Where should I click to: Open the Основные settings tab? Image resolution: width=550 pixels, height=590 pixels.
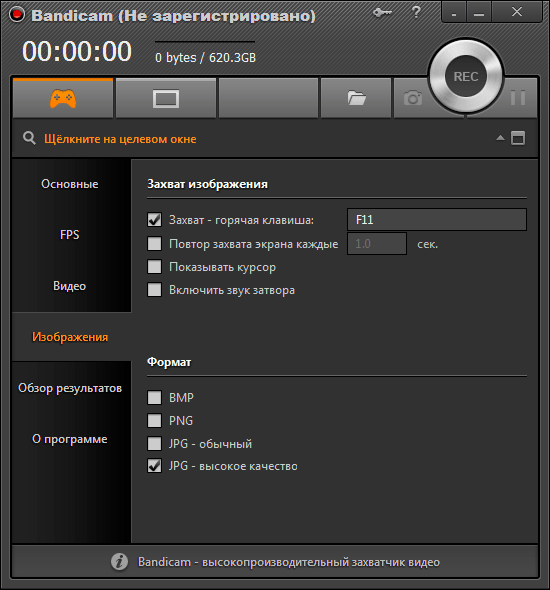(70, 184)
